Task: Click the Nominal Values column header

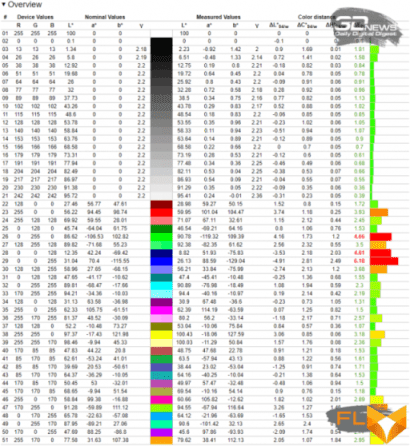Action: pyautogui.click(x=105, y=17)
